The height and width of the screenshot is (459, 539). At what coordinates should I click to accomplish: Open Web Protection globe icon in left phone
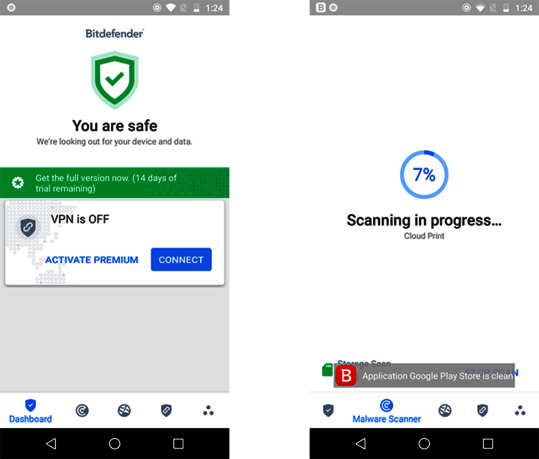(124, 410)
